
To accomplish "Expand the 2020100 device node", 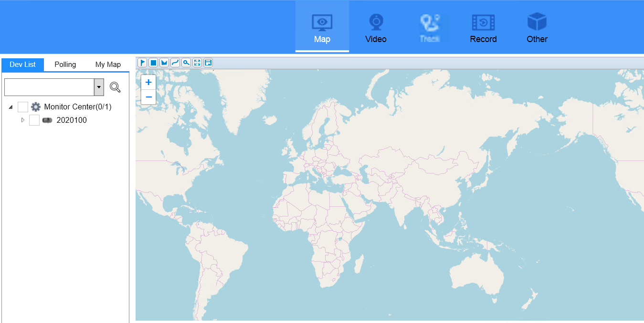I will 22,120.
